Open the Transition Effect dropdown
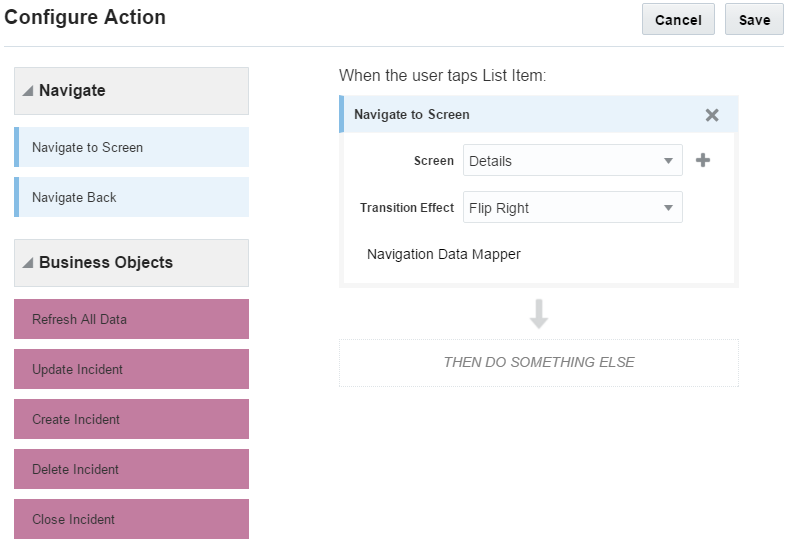 point(572,208)
